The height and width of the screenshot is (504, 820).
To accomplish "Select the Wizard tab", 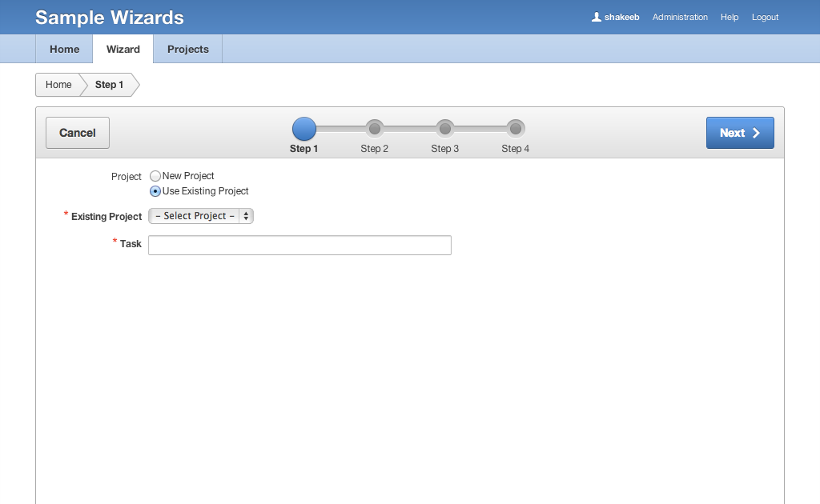I will 123,49.
